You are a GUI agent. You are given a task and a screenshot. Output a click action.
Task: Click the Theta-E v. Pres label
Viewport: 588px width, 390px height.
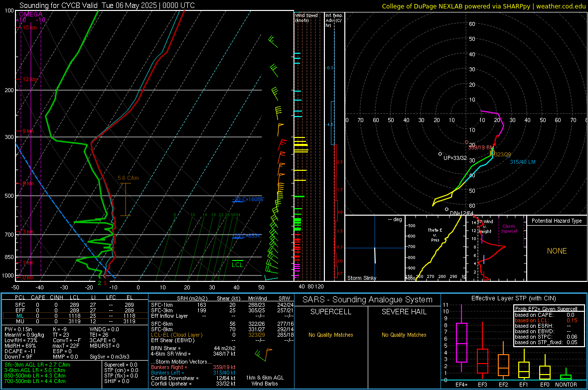(x=435, y=235)
